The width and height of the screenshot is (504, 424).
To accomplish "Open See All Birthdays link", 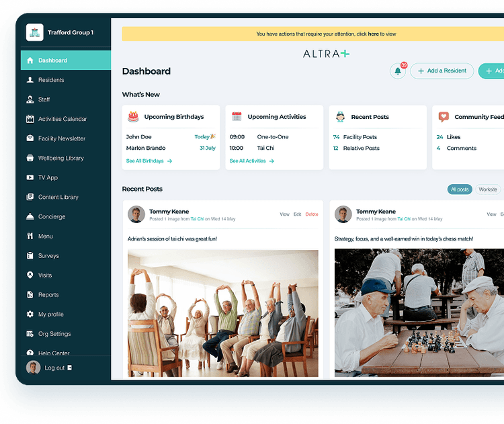I will [149, 161].
